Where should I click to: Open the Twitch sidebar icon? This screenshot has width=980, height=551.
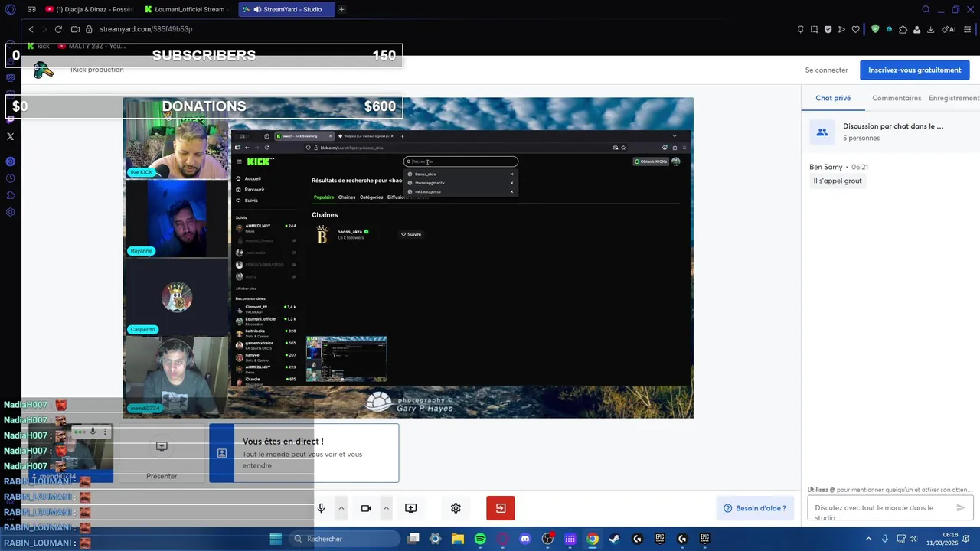10,119
